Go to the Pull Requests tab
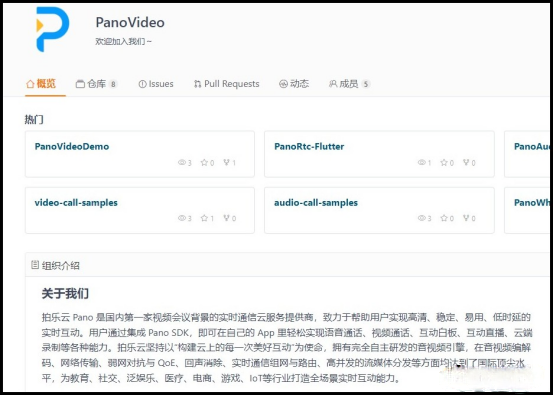This screenshot has height=395, width=554. click(x=226, y=84)
